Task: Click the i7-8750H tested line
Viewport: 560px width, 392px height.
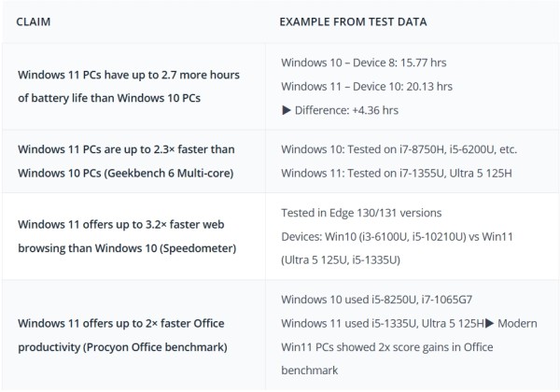Action: tap(399, 149)
